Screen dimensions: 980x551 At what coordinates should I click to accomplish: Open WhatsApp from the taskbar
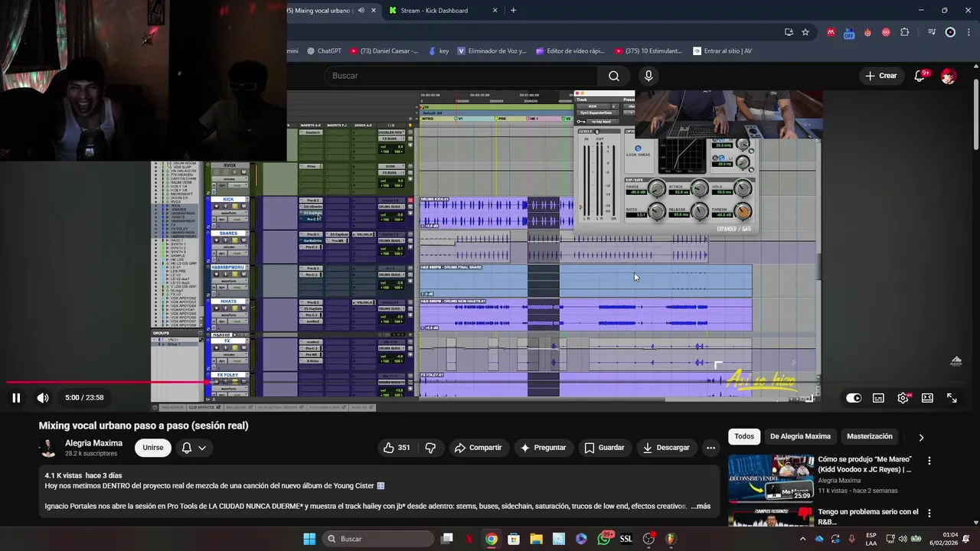pos(604,539)
